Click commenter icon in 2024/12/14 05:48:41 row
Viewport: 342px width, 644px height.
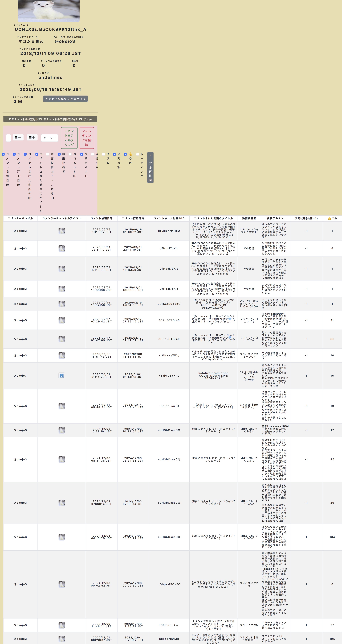tap(62, 406)
